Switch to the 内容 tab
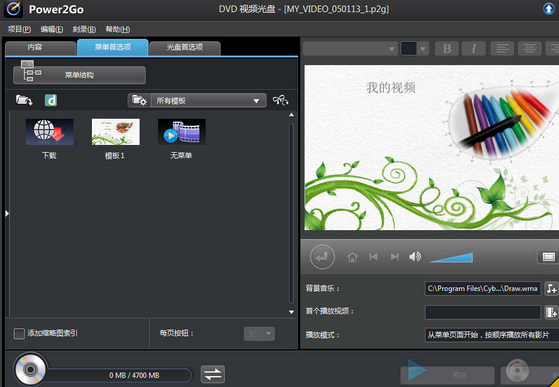The width and height of the screenshot is (559, 387). [x=40, y=48]
